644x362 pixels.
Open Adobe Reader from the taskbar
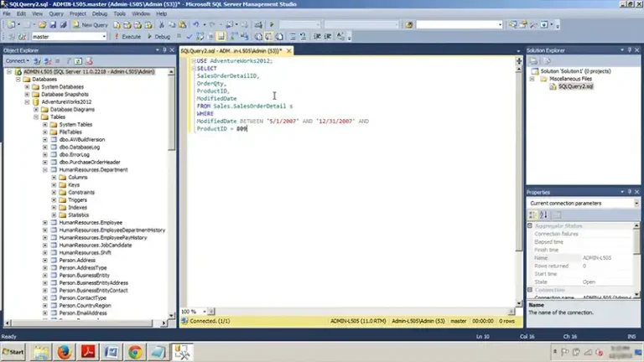point(88,352)
